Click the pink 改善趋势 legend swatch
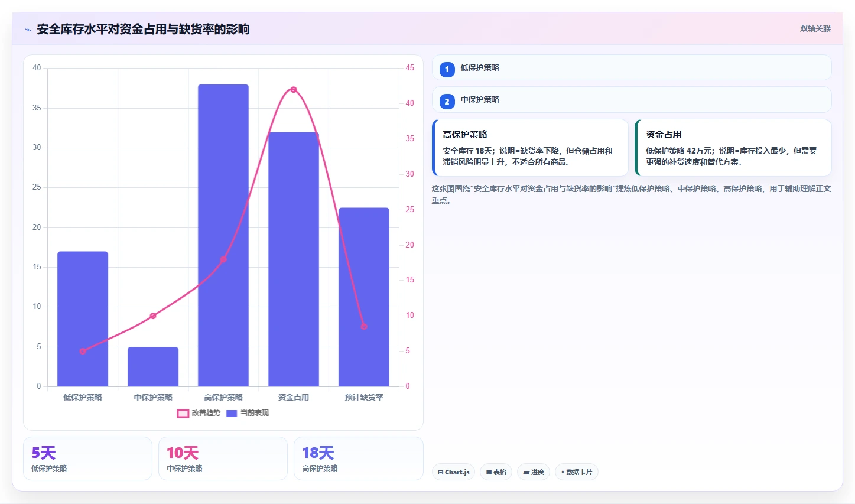This screenshot has width=855, height=504. (x=183, y=414)
